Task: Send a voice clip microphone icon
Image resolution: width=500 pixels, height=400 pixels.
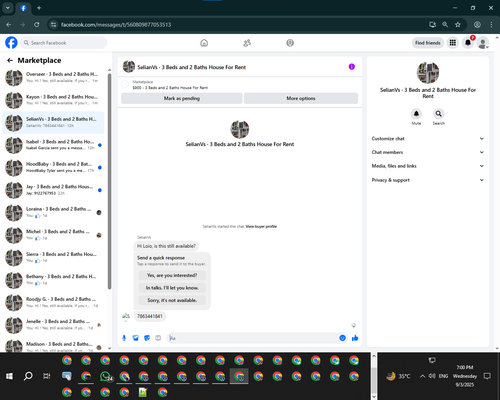Action: point(124,338)
